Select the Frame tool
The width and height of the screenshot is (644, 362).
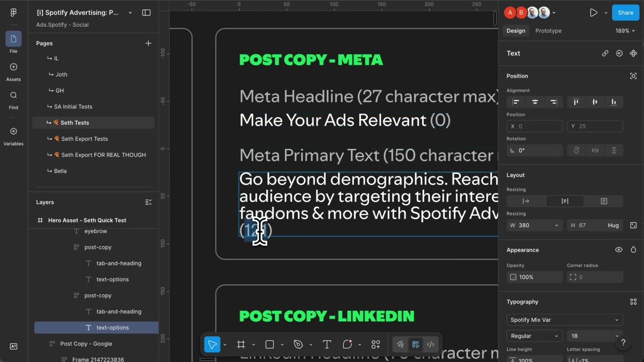241,344
